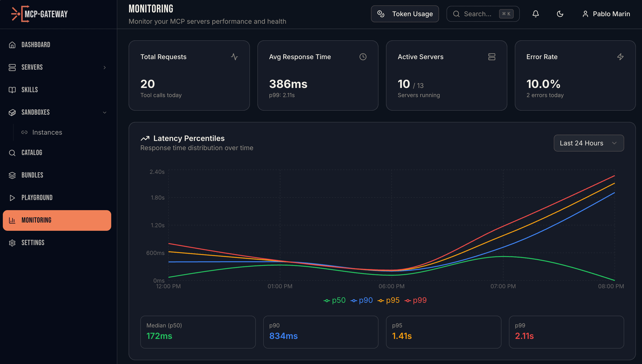Toggle the p99 series in the legend
This screenshot has width=642, height=364.
point(416,300)
